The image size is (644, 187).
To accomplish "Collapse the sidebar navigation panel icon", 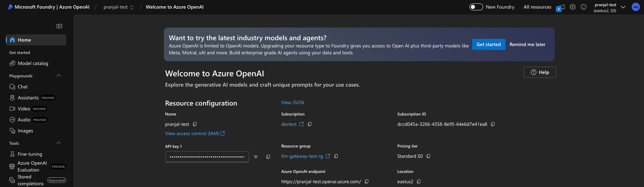I will point(59,26).
